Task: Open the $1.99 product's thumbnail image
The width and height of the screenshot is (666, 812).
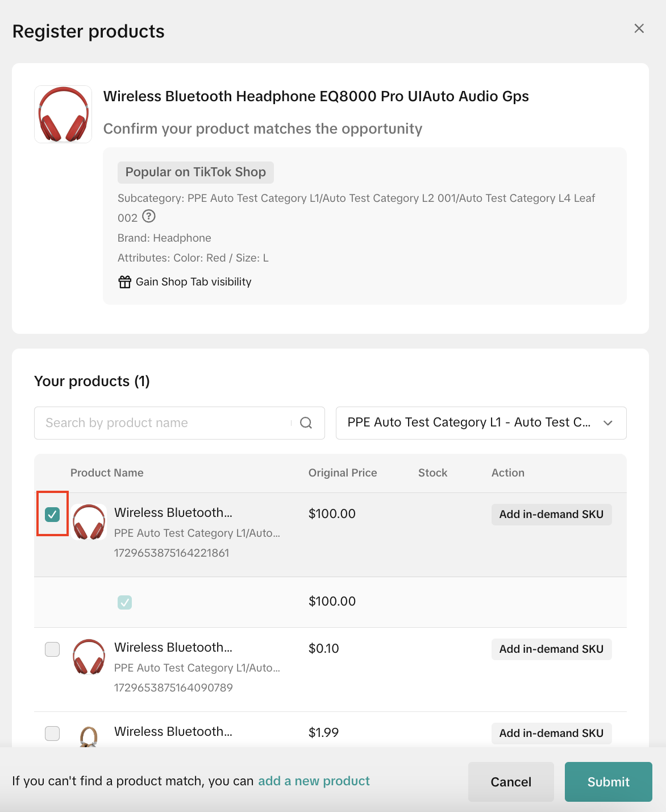Action: 89,736
